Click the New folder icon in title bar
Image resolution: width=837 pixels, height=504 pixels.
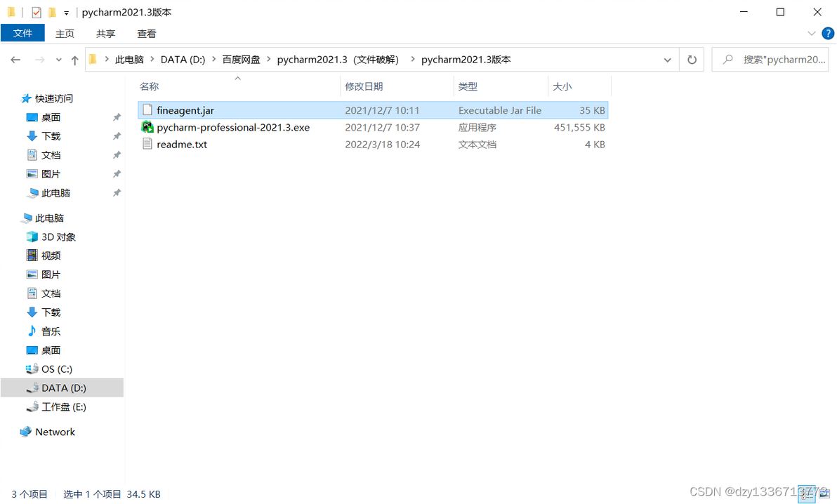click(52, 12)
